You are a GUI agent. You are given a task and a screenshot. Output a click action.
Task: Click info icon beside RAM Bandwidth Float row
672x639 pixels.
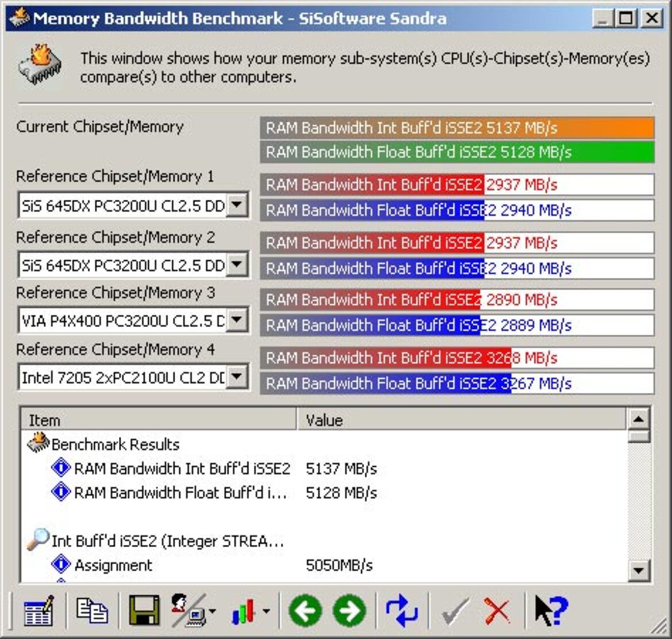click(61, 491)
